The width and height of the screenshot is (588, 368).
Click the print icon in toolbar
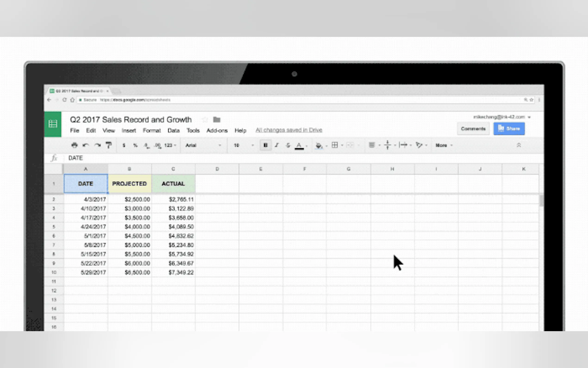coord(74,145)
